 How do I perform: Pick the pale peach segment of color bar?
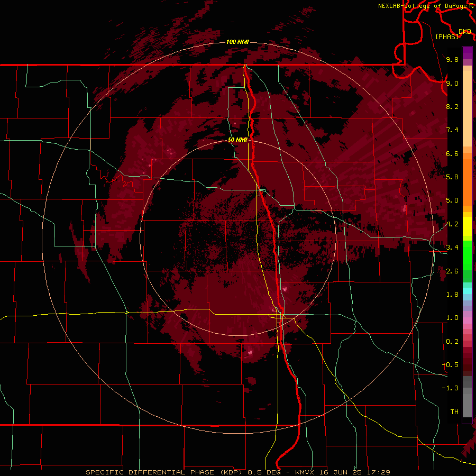click(467, 109)
